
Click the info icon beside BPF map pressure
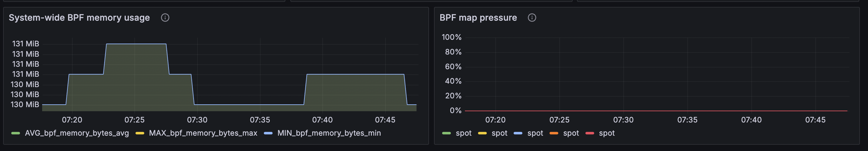point(532,18)
